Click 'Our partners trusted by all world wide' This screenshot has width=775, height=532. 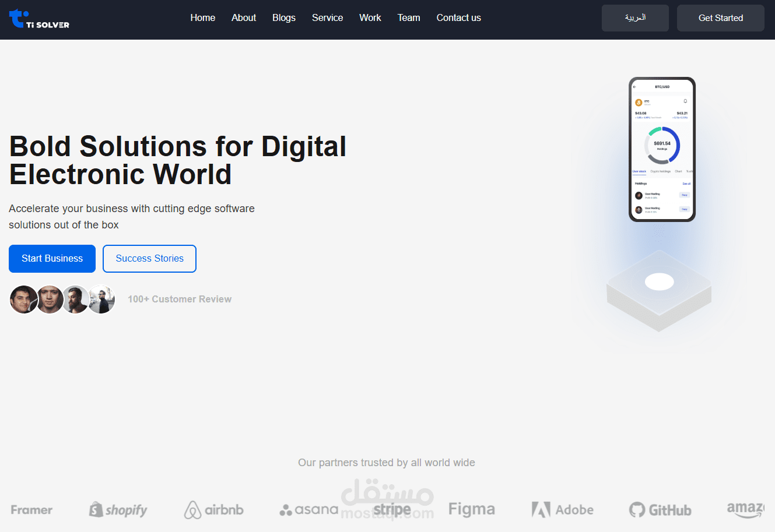[387, 463]
